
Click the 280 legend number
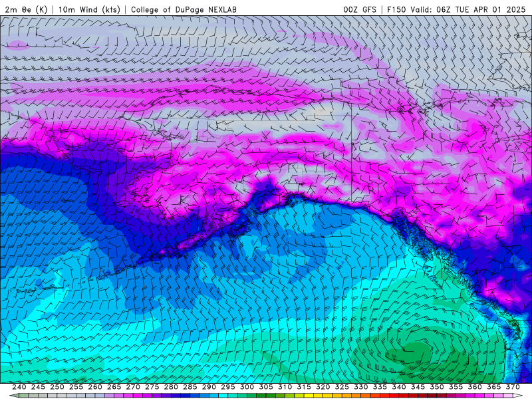pos(171,387)
